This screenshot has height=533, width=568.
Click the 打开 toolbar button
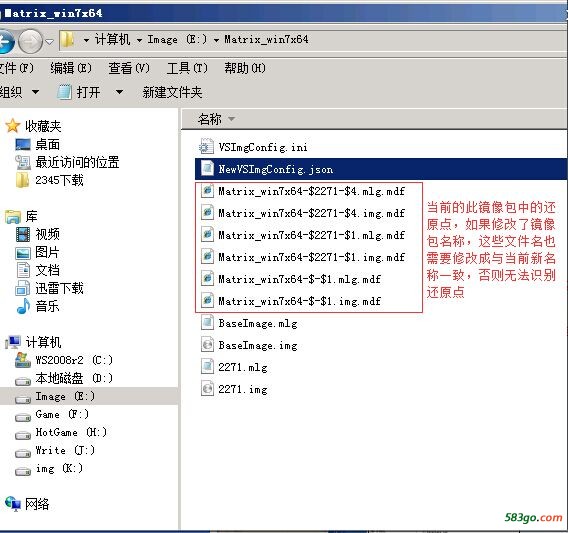[79, 92]
